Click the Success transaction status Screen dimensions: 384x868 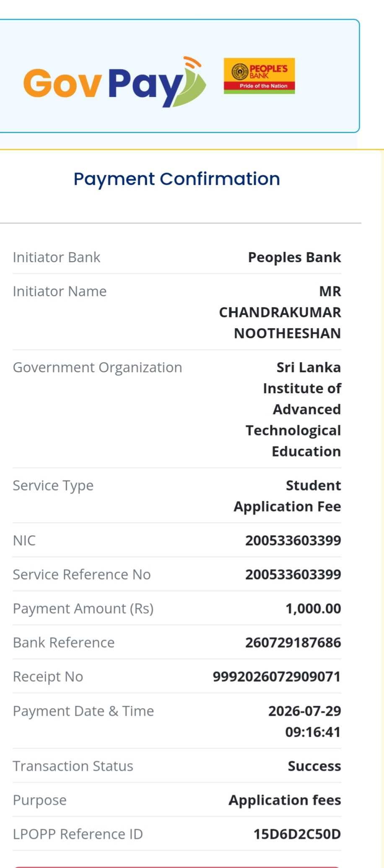point(314,766)
